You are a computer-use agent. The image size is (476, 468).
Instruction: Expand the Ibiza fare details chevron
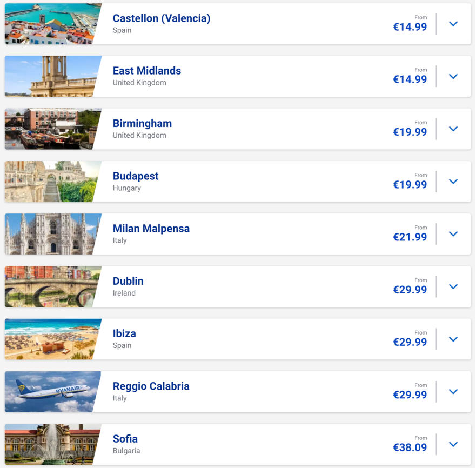coord(453,339)
